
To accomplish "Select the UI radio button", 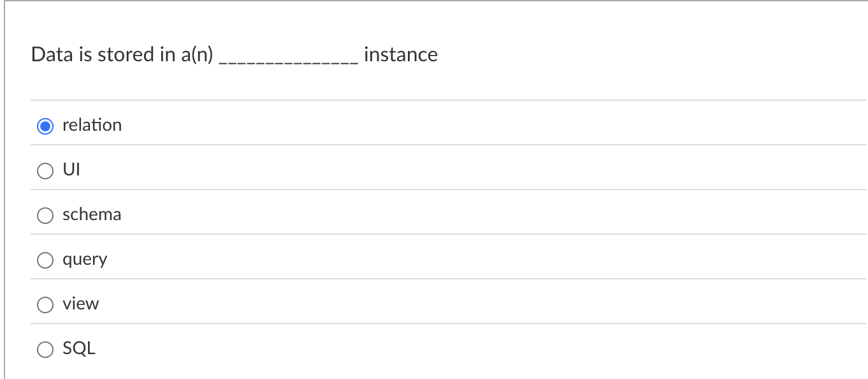I will point(45,170).
